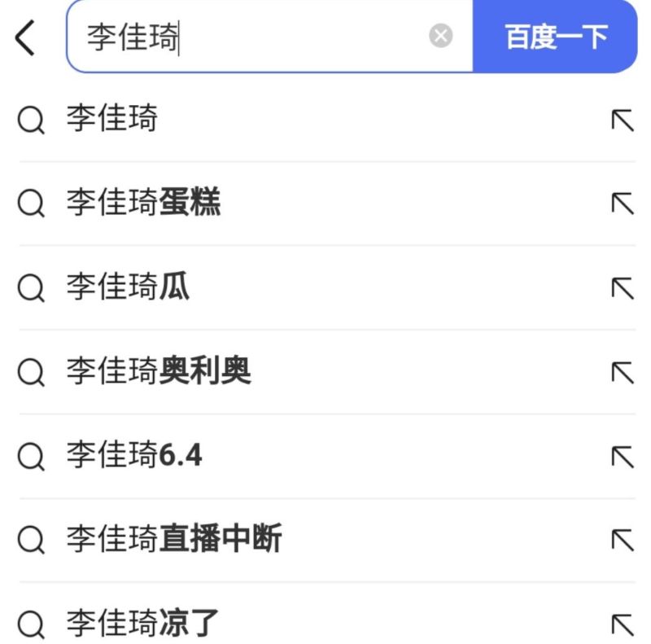This screenshot has width=651, height=644.
Task: Pick suggestion 李佳琦直播中断
Action: (174, 539)
